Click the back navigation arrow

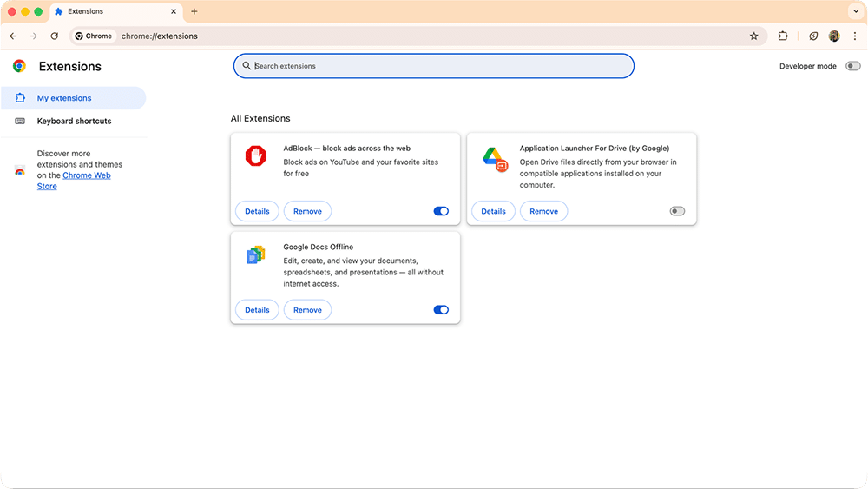click(x=13, y=36)
